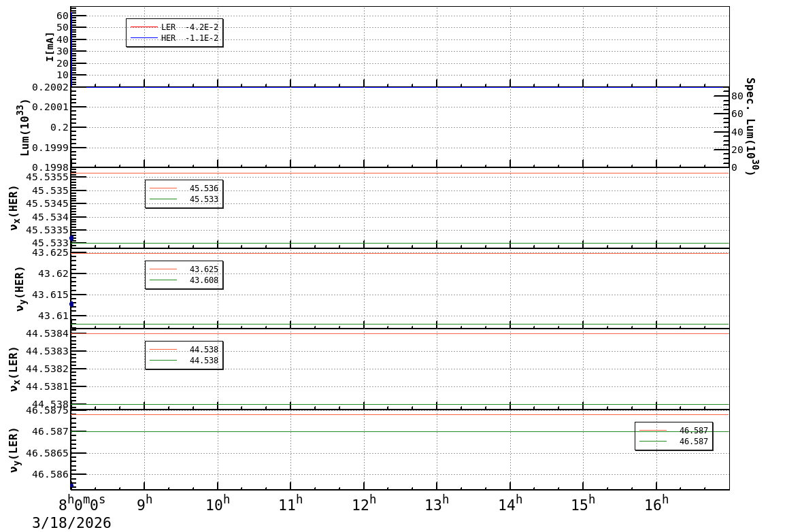Select the HER -1.1E-2 legend entry
This screenshot has height=532, width=785.
coord(175,38)
